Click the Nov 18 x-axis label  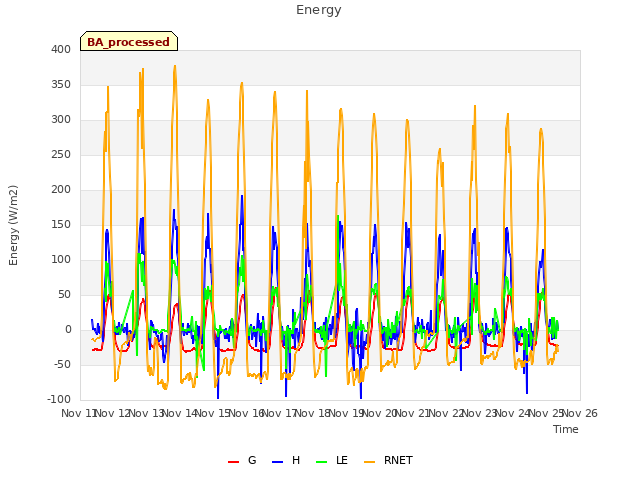[x=313, y=413]
